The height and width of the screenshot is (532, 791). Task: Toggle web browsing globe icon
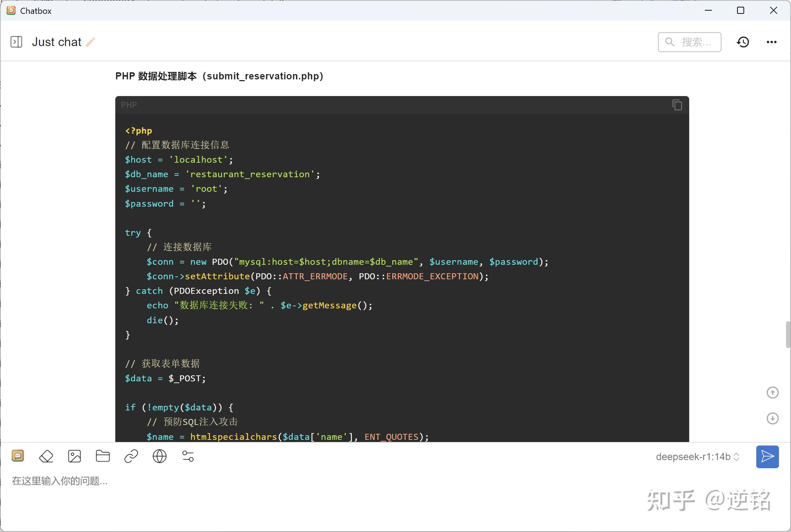(160, 456)
